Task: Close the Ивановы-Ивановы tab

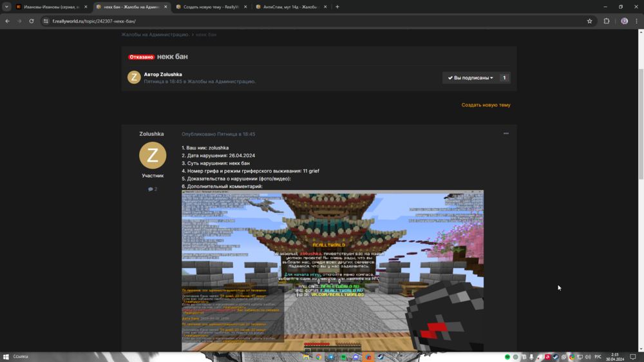Action: (x=86, y=7)
